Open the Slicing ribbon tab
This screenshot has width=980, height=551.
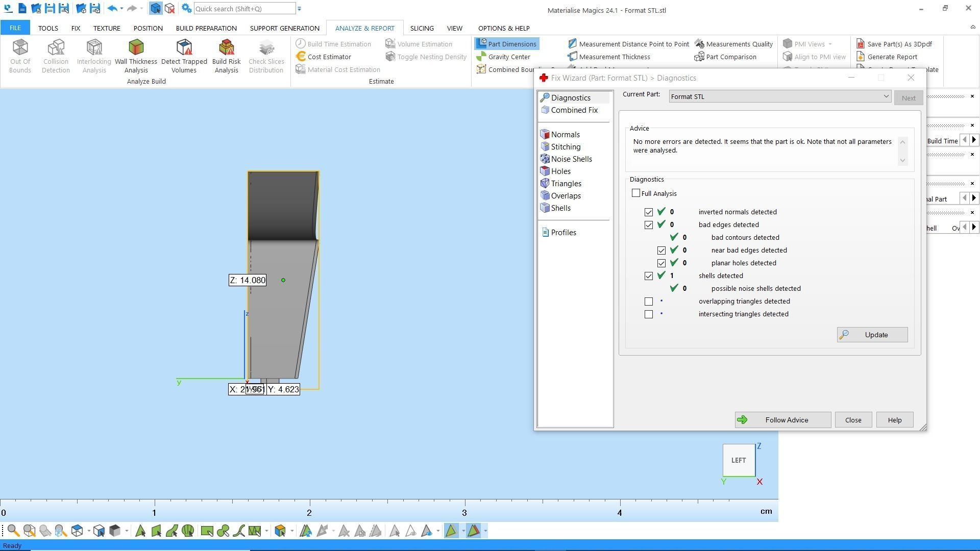[422, 28]
